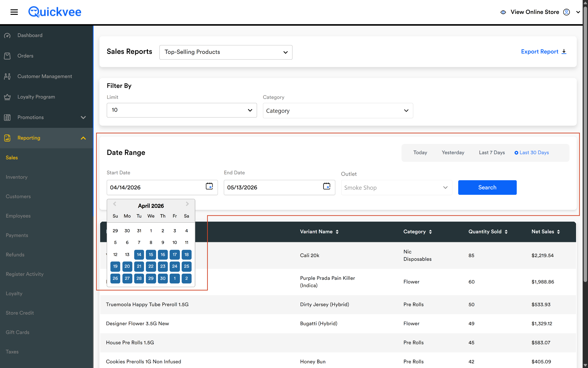Viewport: 588px width, 368px height.
Task: Open the Category filter dropdown
Action: pos(338,111)
